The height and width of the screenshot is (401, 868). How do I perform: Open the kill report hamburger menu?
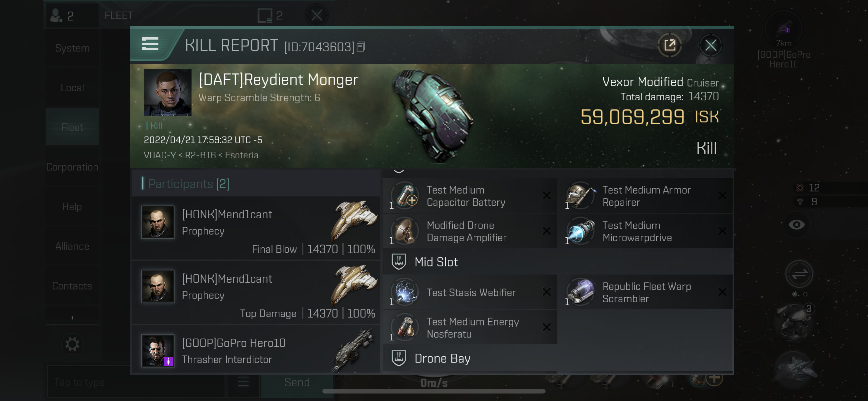coord(150,44)
